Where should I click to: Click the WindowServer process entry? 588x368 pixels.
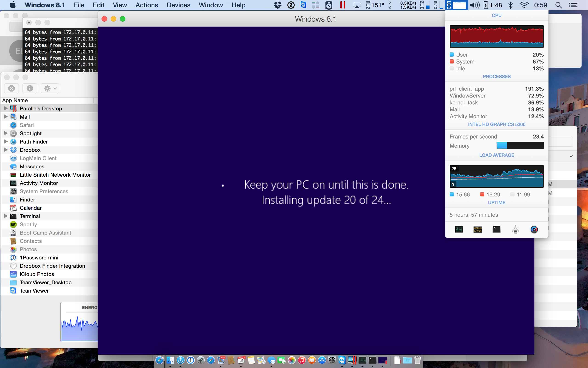coord(497,96)
